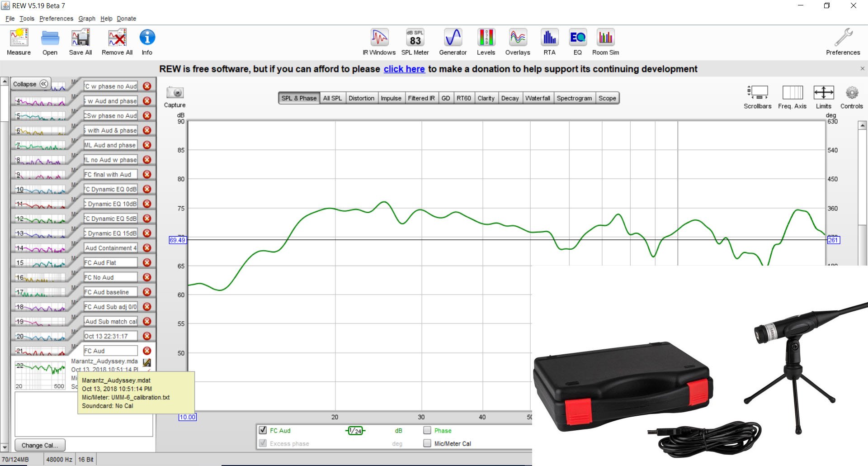Collapse the measurements panel
The width and height of the screenshot is (868, 466).
coord(30,84)
